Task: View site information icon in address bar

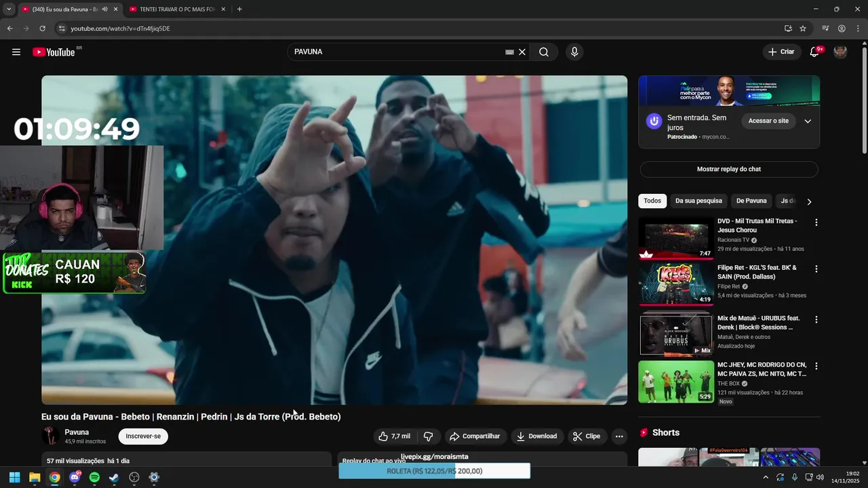Action: click(x=61, y=28)
